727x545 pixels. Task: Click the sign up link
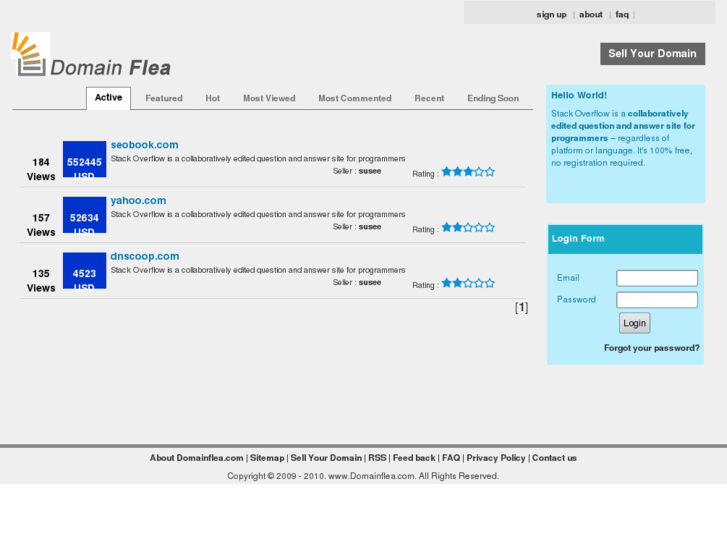point(551,15)
